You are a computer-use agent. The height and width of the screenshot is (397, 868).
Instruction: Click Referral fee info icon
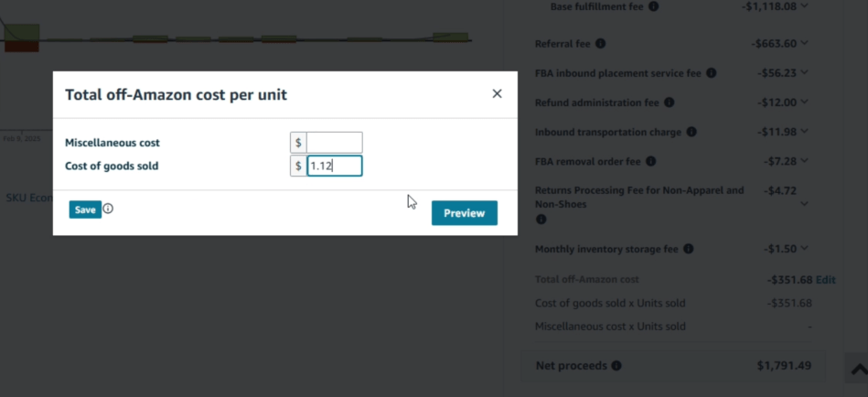click(600, 43)
